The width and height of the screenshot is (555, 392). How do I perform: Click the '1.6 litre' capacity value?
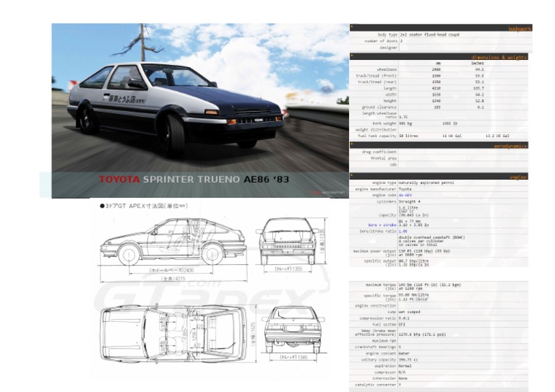click(x=408, y=208)
